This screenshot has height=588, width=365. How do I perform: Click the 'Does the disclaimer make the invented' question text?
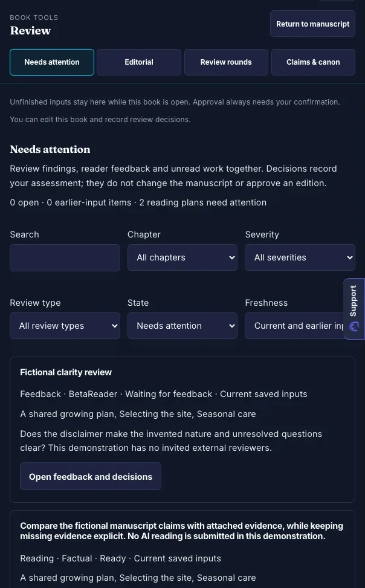pos(171,441)
